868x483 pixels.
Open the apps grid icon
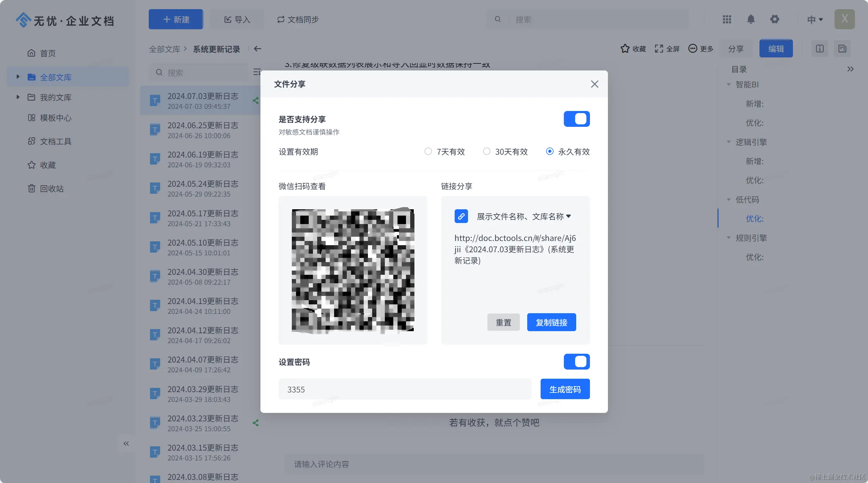(727, 19)
